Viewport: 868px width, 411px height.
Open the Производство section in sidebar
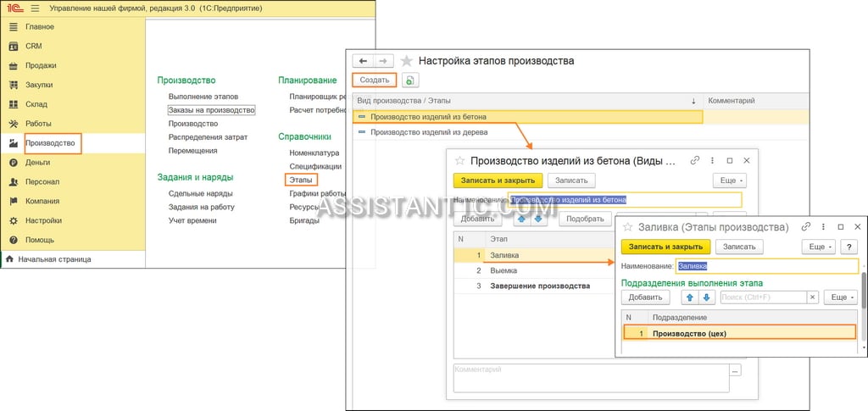point(53,142)
